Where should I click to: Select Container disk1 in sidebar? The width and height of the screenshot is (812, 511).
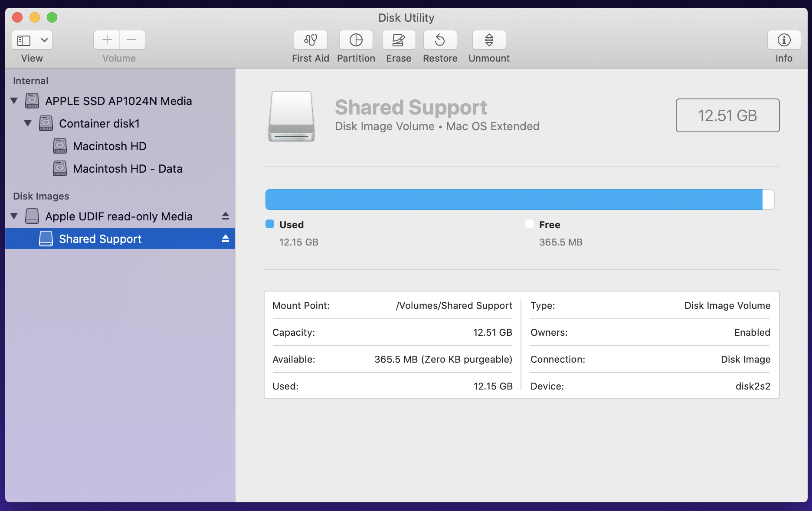99,124
